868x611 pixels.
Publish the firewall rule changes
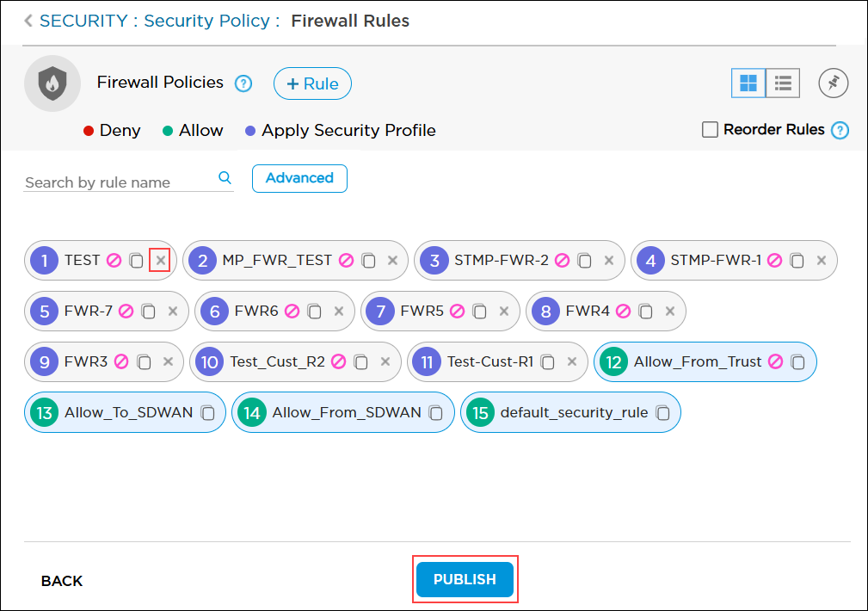(x=465, y=579)
